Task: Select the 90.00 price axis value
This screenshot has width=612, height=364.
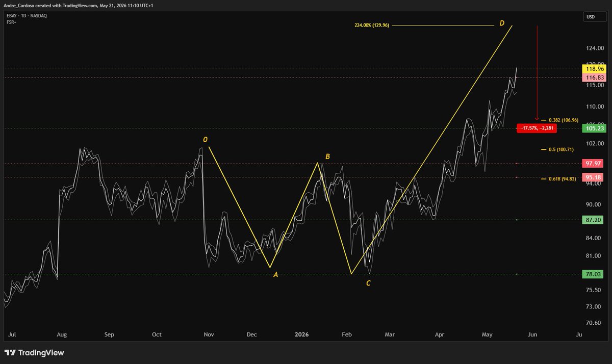Action: pos(594,204)
